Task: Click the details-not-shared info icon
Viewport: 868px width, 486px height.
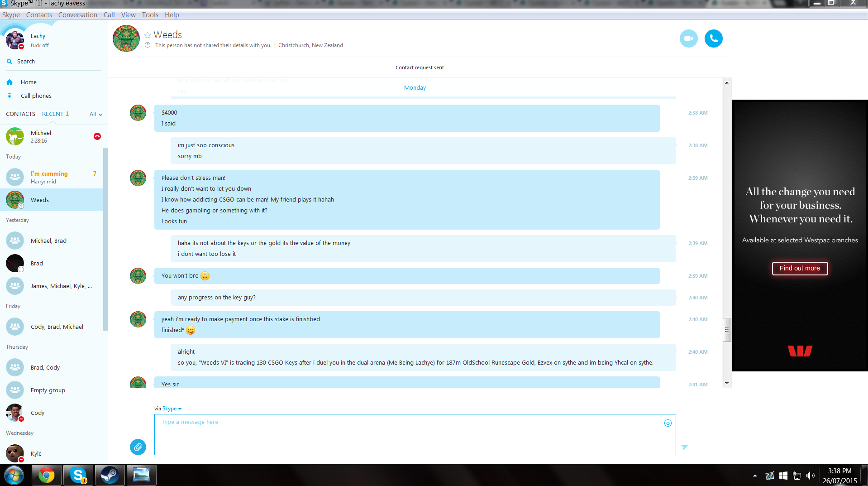Action: 148,45
